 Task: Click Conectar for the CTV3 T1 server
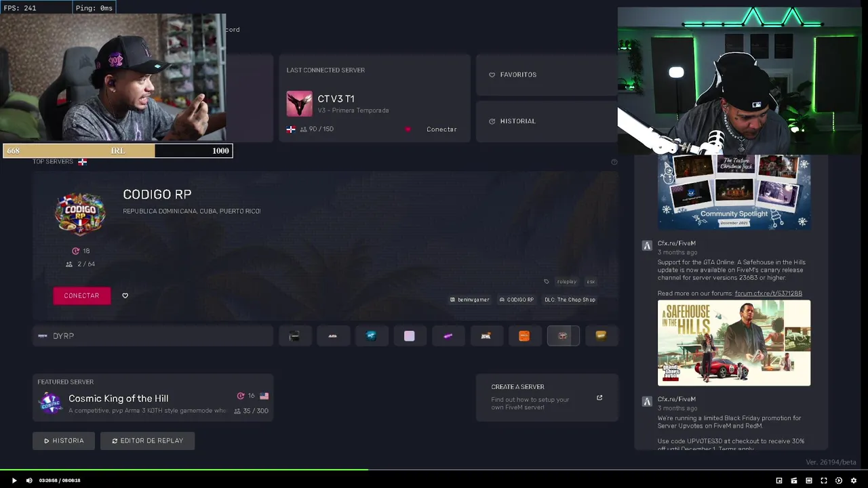[441, 129]
